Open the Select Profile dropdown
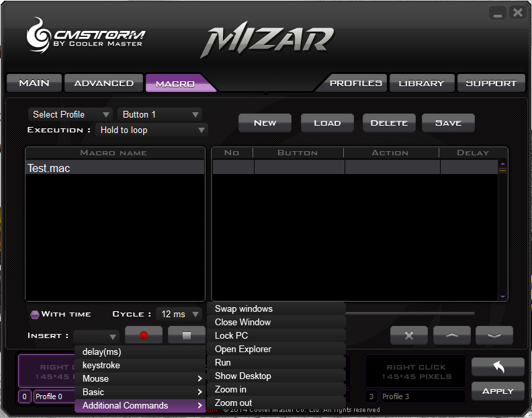Viewport: 532px width, 418px height. pyautogui.click(x=70, y=114)
